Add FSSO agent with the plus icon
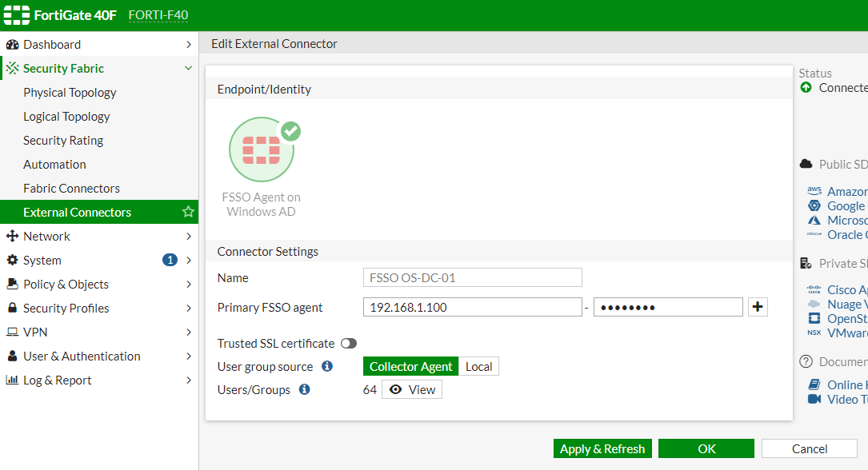 pyautogui.click(x=758, y=307)
